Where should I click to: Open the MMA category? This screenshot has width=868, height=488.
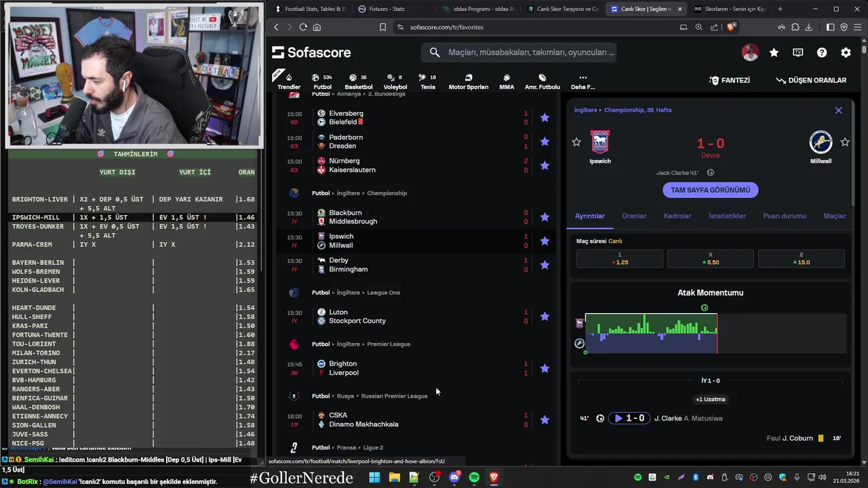(507, 81)
